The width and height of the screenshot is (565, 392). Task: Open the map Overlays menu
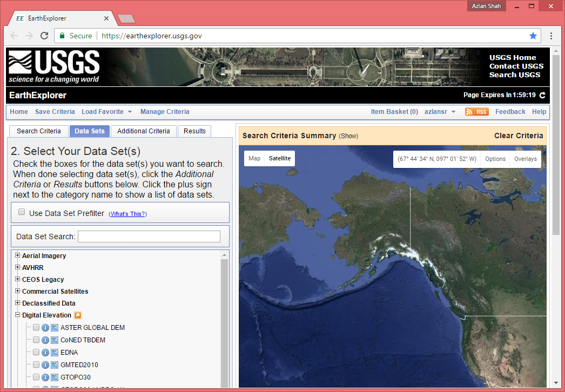point(526,159)
